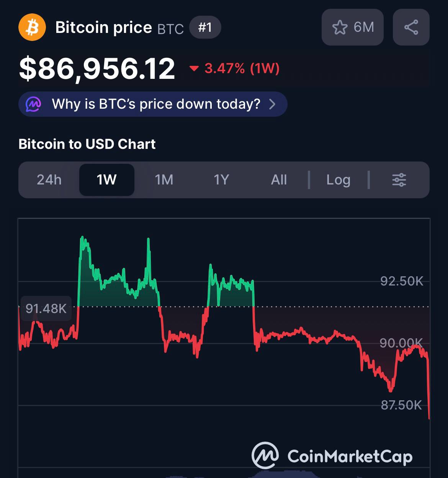Expand the 'Why is BTC's price down today?' chevron
The width and height of the screenshot is (448, 478).
pos(272,104)
